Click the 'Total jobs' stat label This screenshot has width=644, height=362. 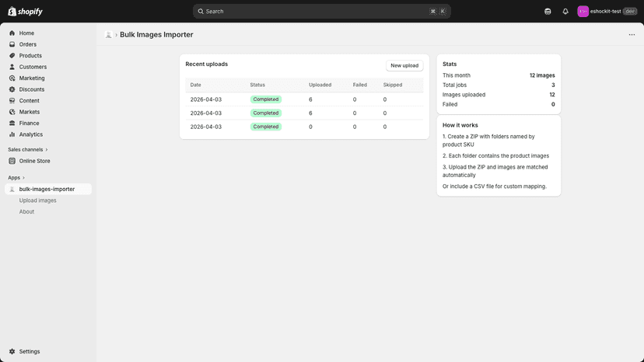(x=454, y=85)
